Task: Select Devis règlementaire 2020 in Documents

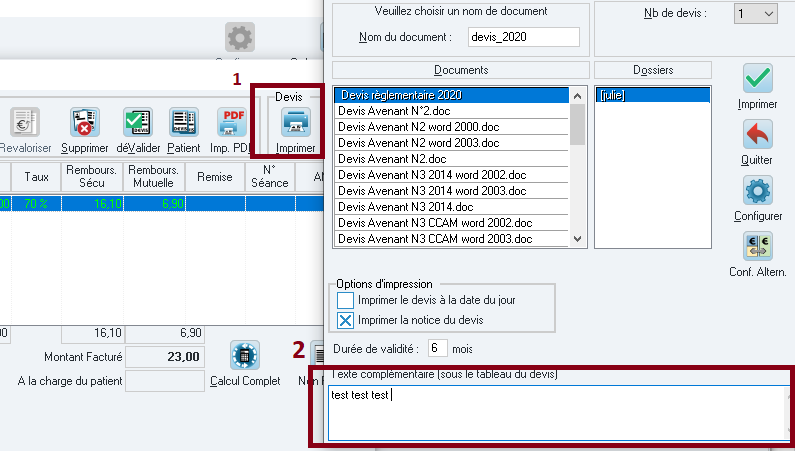Action: [x=451, y=95]
